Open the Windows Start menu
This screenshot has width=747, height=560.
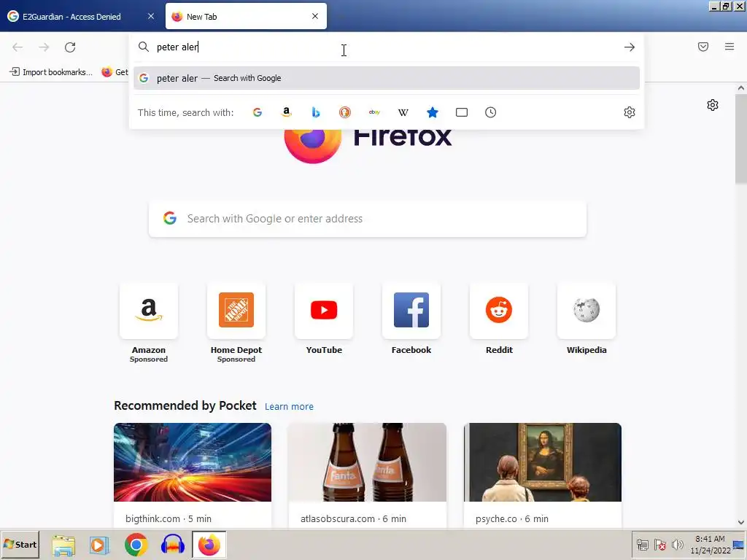[x=20, y=544]
